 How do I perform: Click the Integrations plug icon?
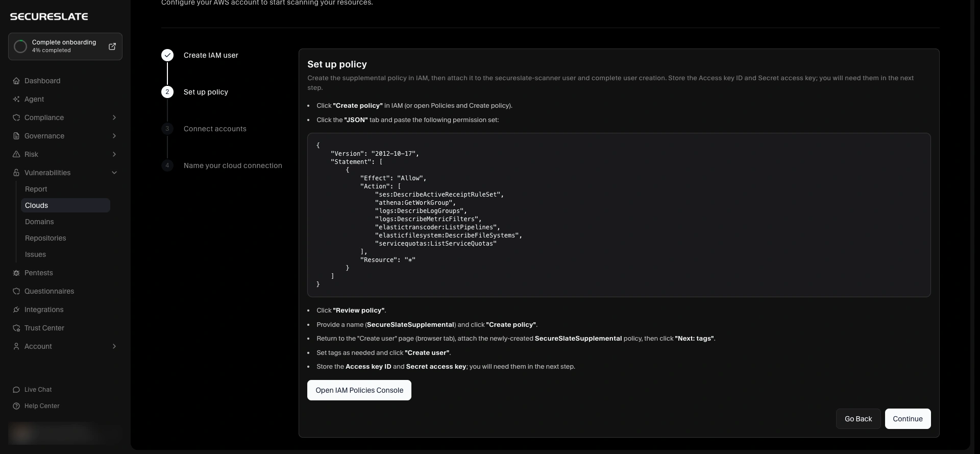pyautogui.click(x=16, y=309)
